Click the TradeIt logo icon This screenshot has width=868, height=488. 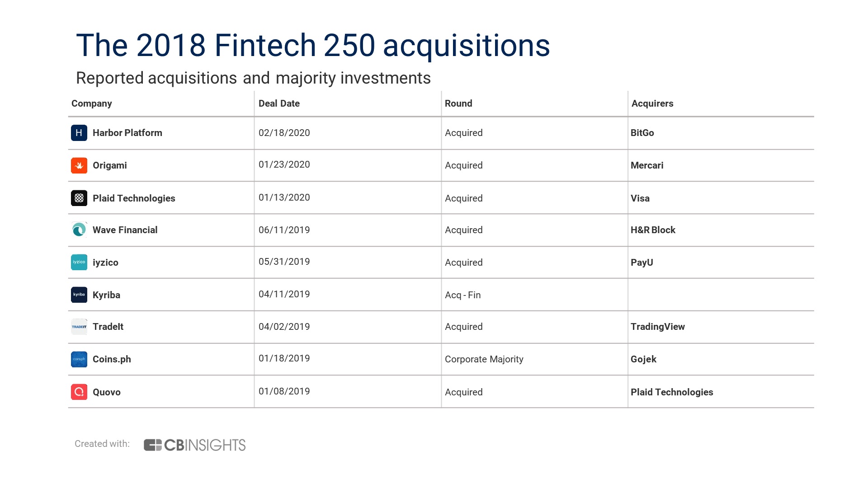pos(79,327)
